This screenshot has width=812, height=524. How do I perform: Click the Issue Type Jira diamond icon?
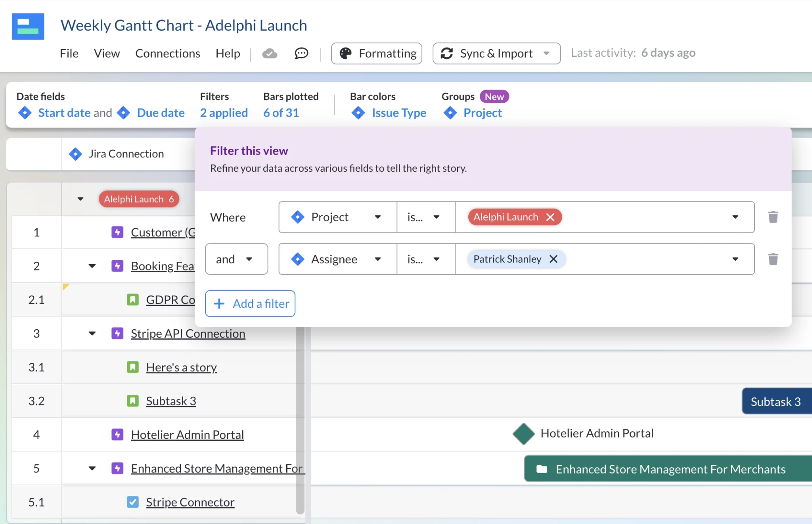(358, 113)
